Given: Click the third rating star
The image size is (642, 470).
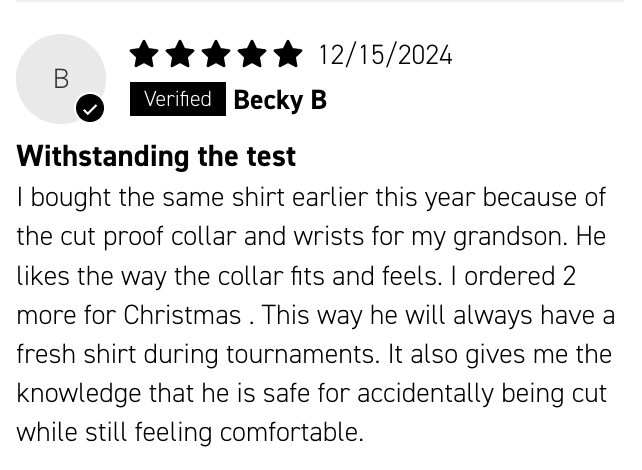Looking at the screenshot, I should (216, 54).
